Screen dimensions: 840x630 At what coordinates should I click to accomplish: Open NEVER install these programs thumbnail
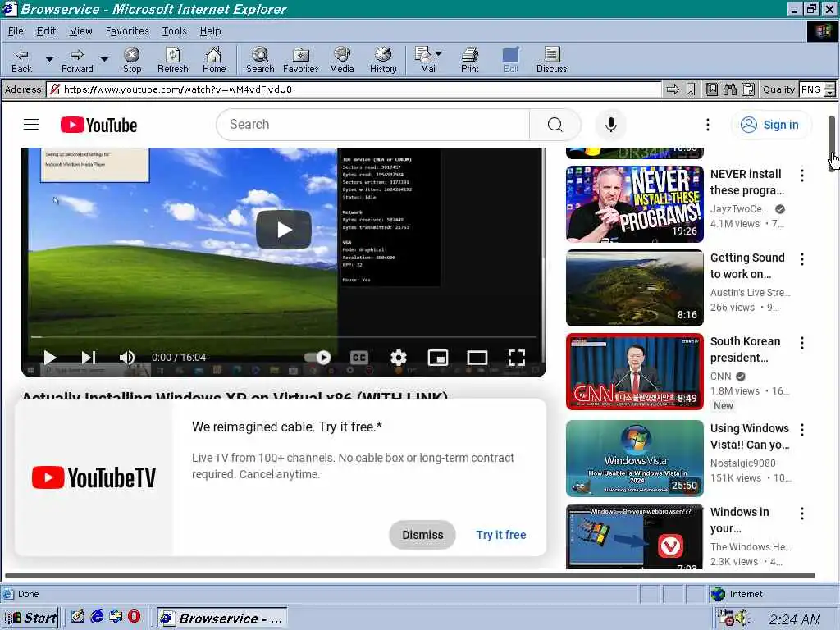coord(635,204)
